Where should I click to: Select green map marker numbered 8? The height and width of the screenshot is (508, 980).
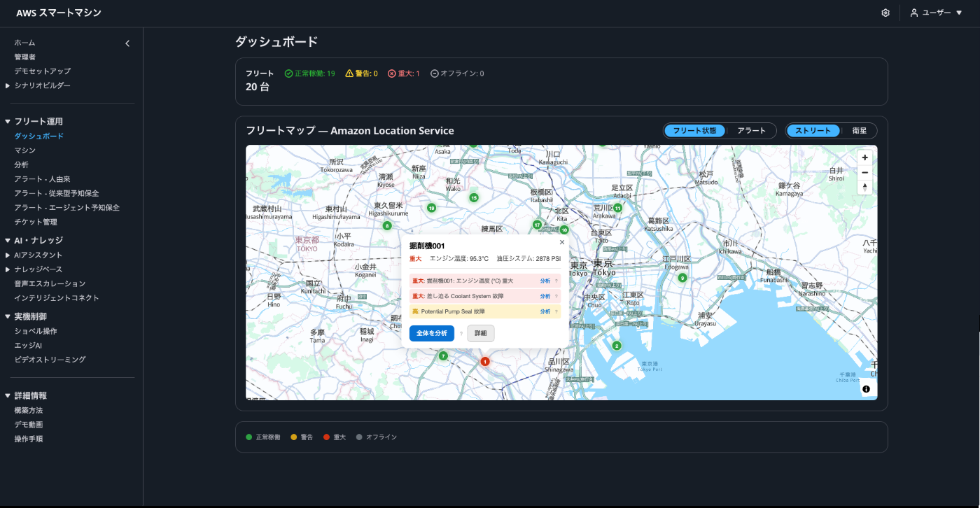point(386,225)
